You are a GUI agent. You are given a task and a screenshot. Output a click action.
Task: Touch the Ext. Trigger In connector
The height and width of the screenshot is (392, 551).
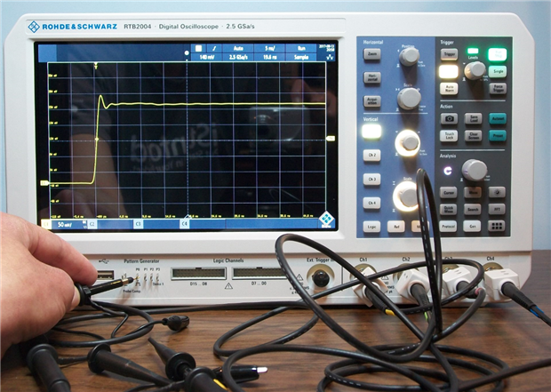click(x=321, y=277)
